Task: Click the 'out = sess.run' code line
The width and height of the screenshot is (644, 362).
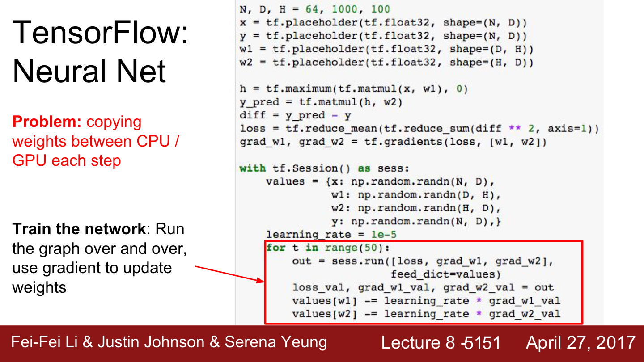Action: click(423, 261)
